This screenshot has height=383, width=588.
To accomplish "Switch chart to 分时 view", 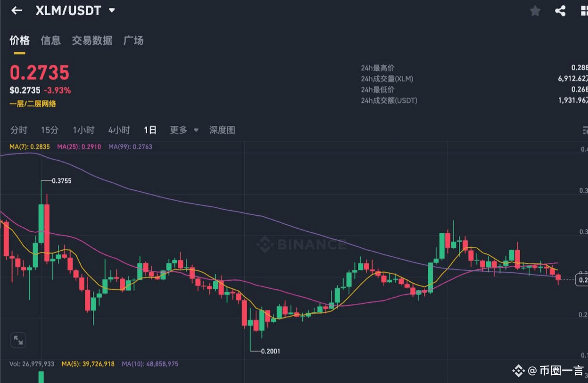I will click(19, 130).
